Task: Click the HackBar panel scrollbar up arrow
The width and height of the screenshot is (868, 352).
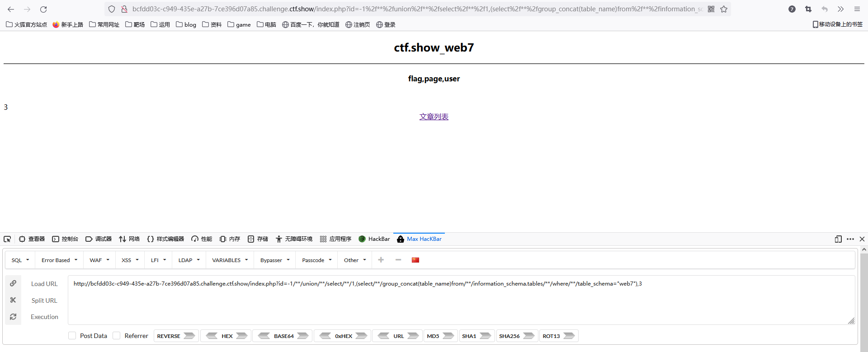Action: pyautogui.click(x=864, y=249)
